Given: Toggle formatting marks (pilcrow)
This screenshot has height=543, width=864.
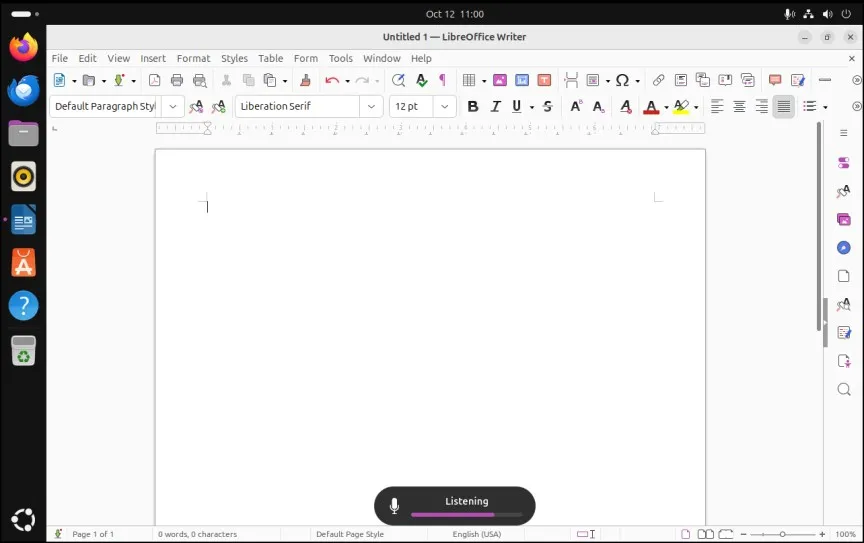Looking at the screenshot, I should 442,80.
